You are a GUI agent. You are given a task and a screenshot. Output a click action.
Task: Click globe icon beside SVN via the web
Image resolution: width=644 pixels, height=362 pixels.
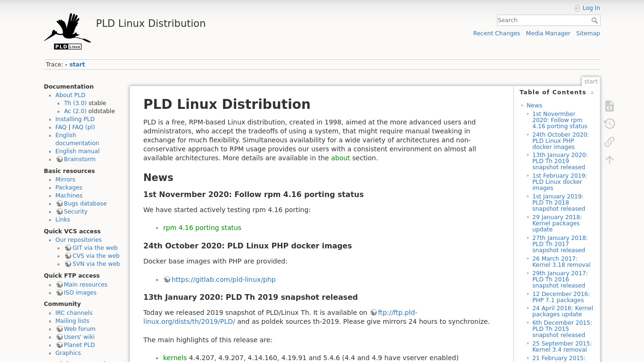(68, 264)
